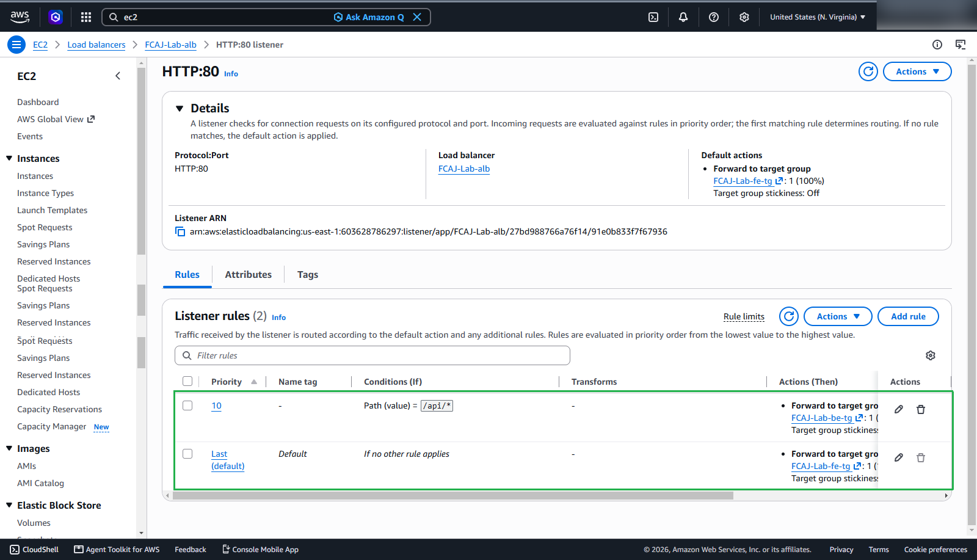The height and width of the screenshot is (560, 977).
Task: Switch to the Attributes tab
Action: (x=249, y=275)
